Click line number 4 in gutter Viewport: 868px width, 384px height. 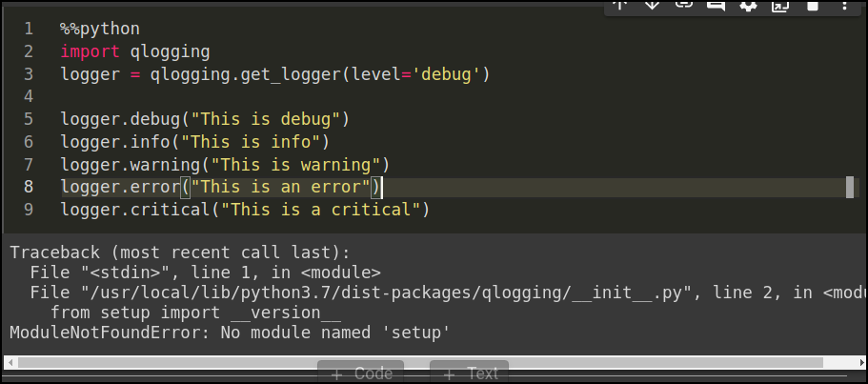[29, 96]
